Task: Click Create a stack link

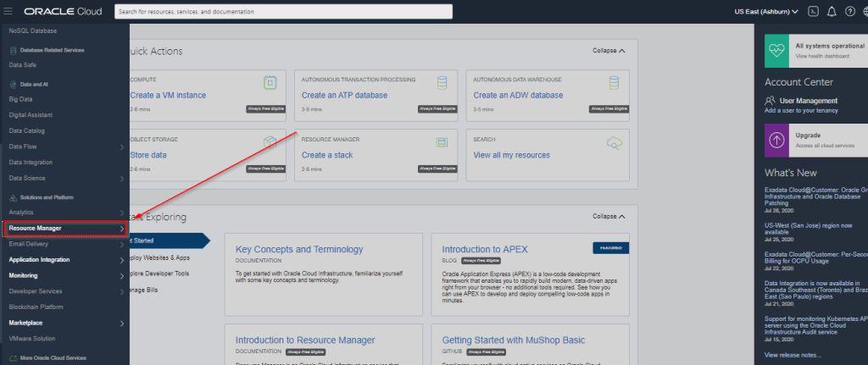Action: 327,155
